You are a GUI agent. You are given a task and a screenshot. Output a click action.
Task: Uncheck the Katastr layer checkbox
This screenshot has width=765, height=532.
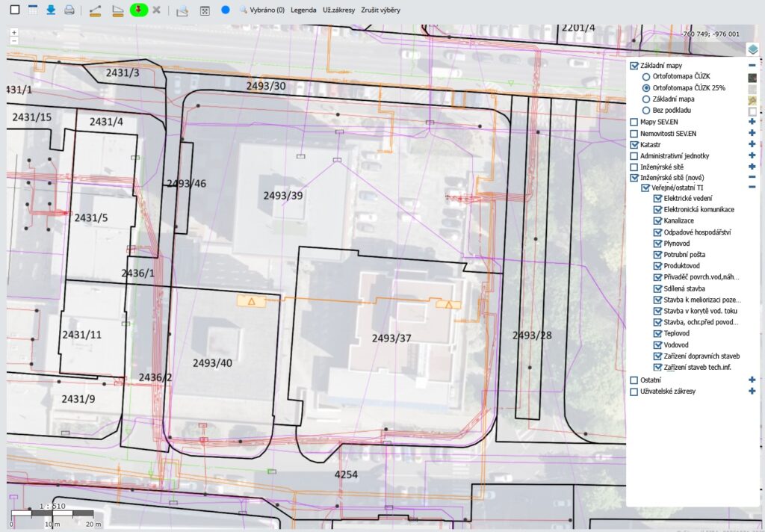coord(634,144)
